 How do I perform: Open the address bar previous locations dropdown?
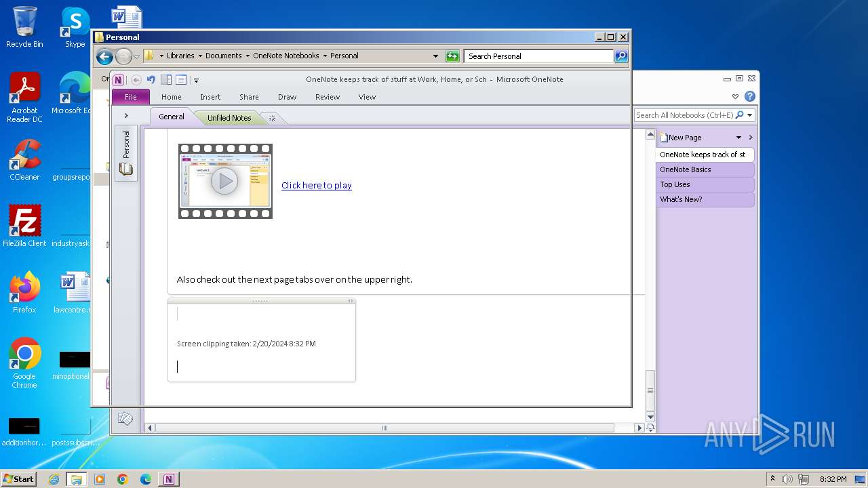(435, 56)
